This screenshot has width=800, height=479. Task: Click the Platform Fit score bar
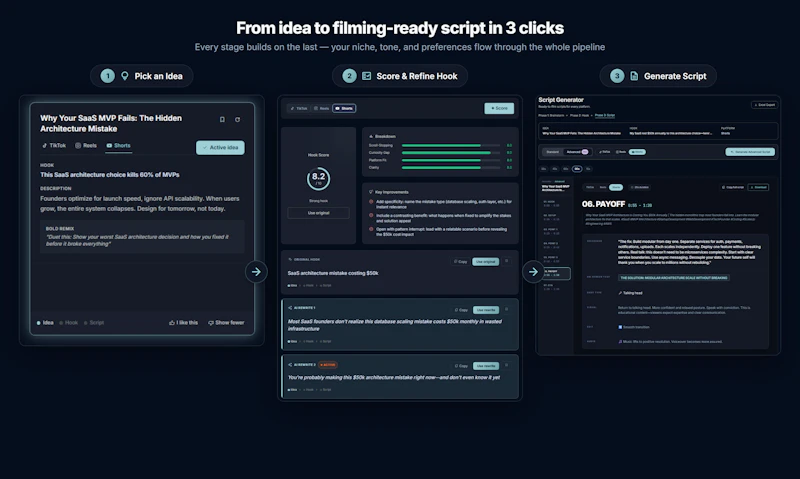click(x=451, y=160)
